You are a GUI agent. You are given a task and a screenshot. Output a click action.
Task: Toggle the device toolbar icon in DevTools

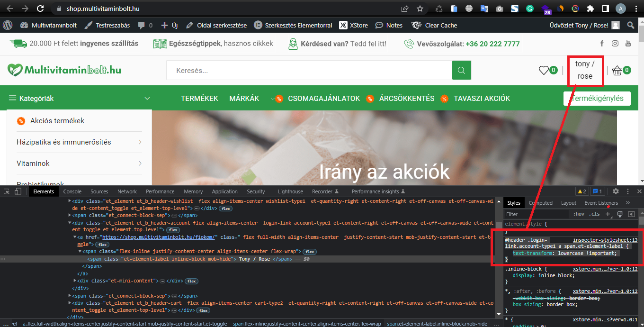[x=18, y=191]
